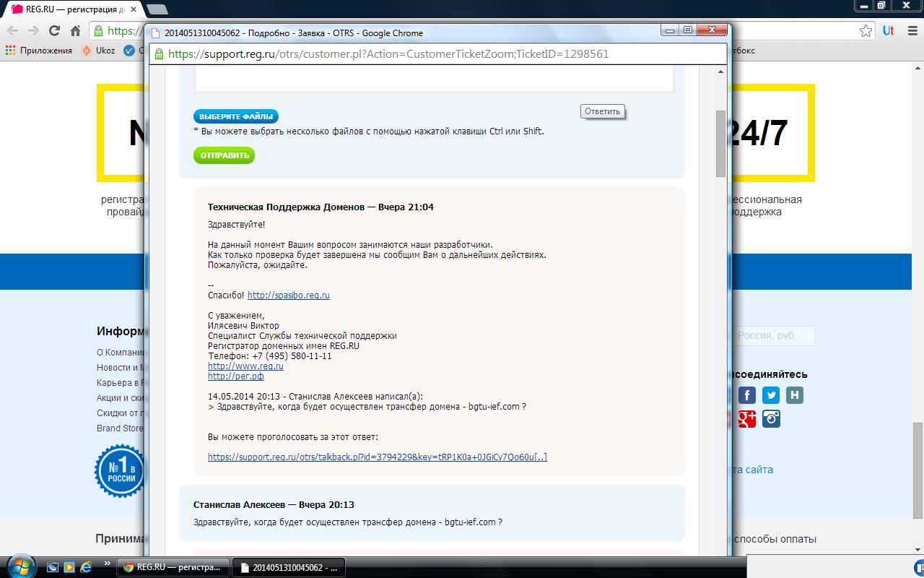The width and height of the screenshot is (924, 578).
Task: Launch Internet Explorer from quick launch
Action: pyautogui.click(x=86, y=567)
